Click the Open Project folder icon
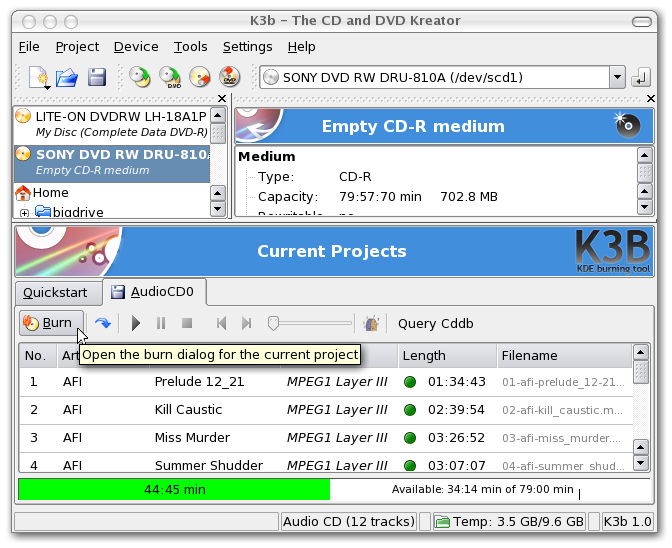The width and height of the screenshot is (672, 548). pos(67,78)
